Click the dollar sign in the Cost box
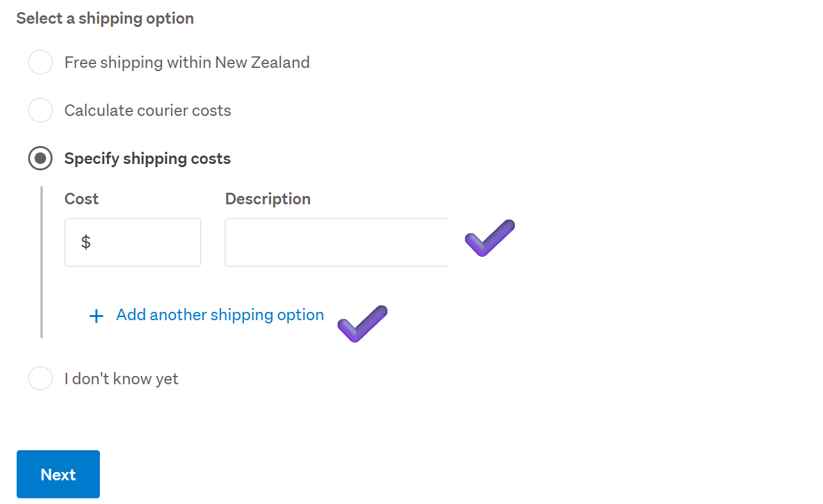Viewport: 823px width, 504px height. pos(86,242)
